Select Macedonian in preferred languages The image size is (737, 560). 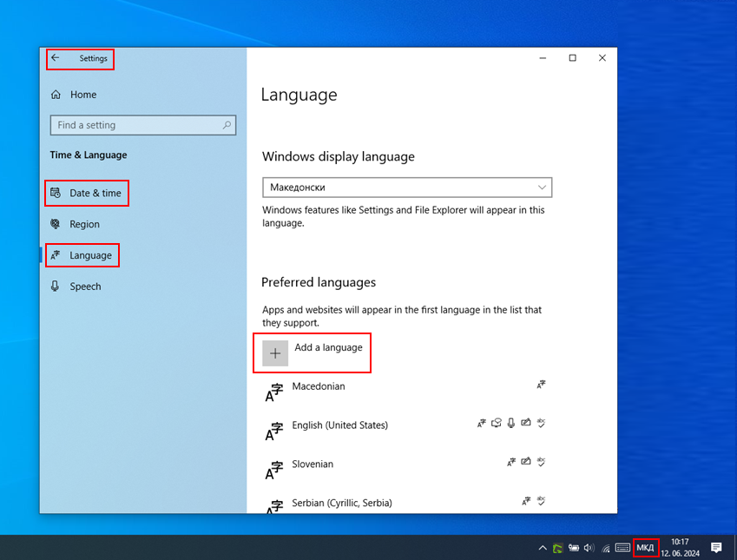319,386
